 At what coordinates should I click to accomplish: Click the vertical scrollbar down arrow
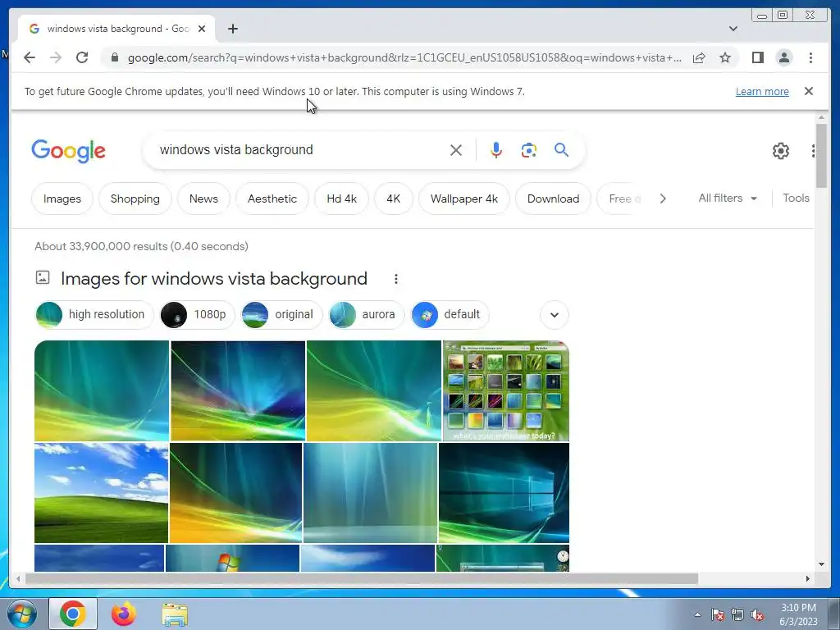(821, 564)
